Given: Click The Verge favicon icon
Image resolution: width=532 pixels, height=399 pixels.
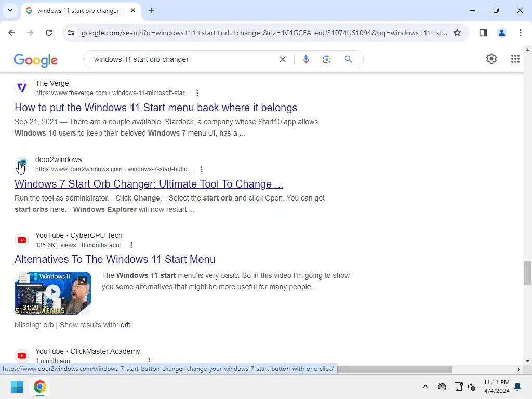Looking at the screenshot, I should click(x=22, y=88).
